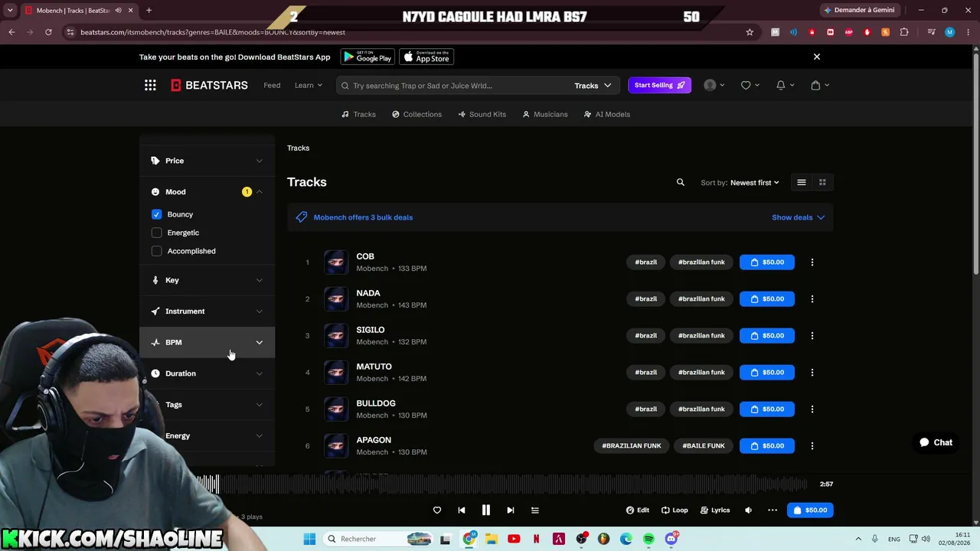Screen dimensions: 980x551
Task: Buy COB track for $50.00
Action: 766,262
